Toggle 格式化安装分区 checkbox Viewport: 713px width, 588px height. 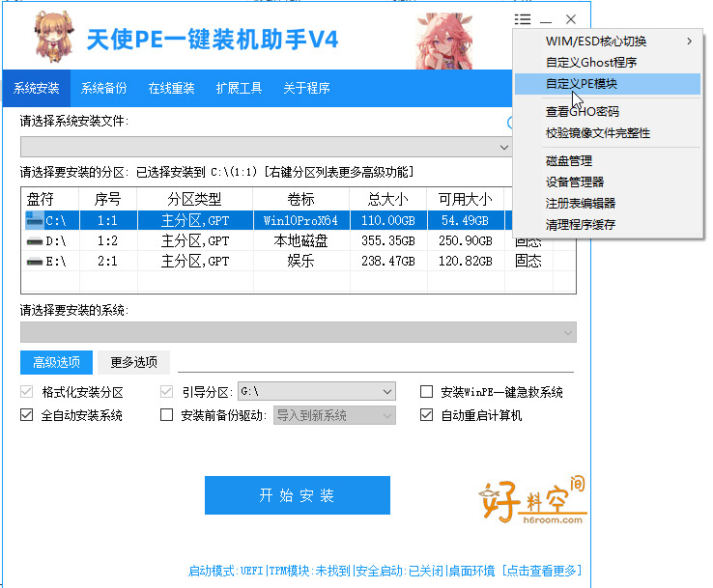(x=27, y=392)
